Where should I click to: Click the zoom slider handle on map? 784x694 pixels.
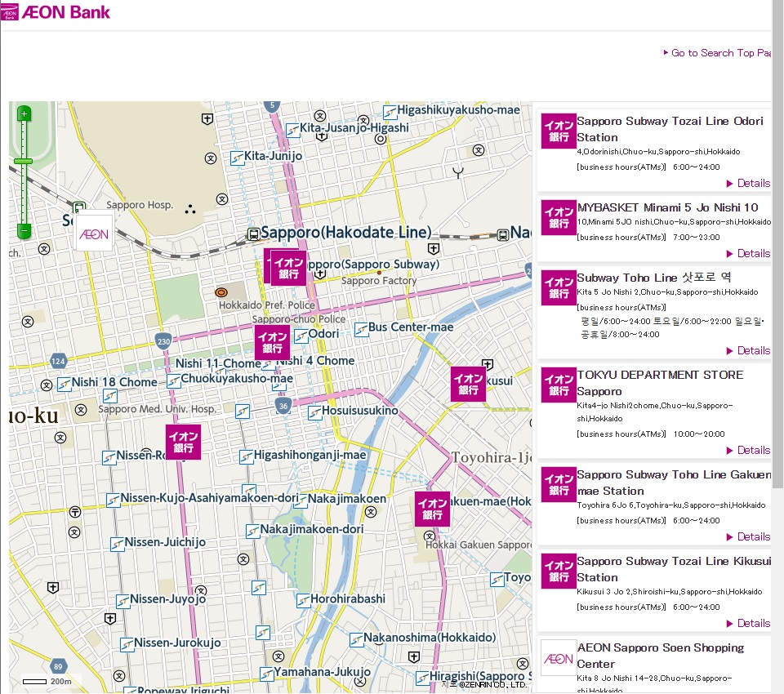(x=24, y=161)
